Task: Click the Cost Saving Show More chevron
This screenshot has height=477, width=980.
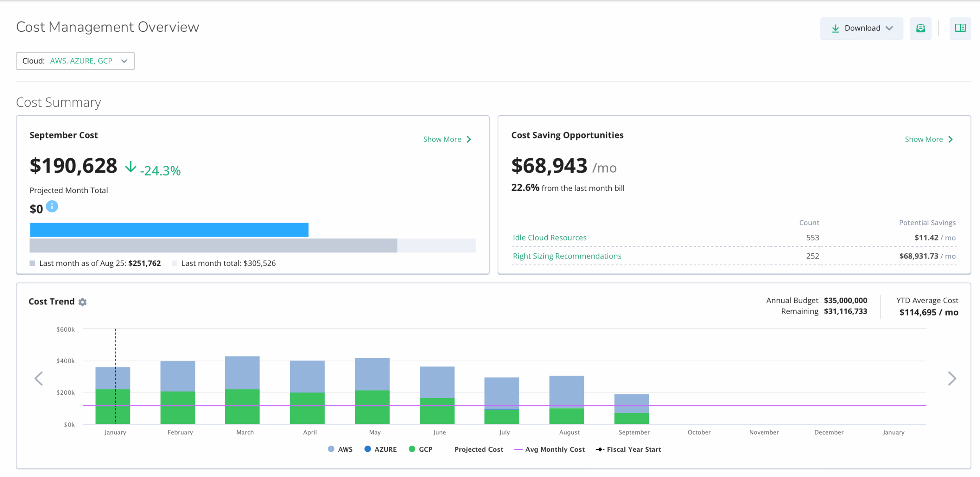Action: (x=951, y=139)
